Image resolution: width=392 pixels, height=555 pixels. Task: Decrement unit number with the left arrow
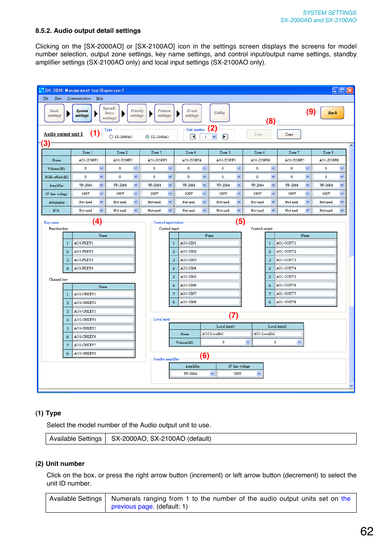(x=193, y=137)
